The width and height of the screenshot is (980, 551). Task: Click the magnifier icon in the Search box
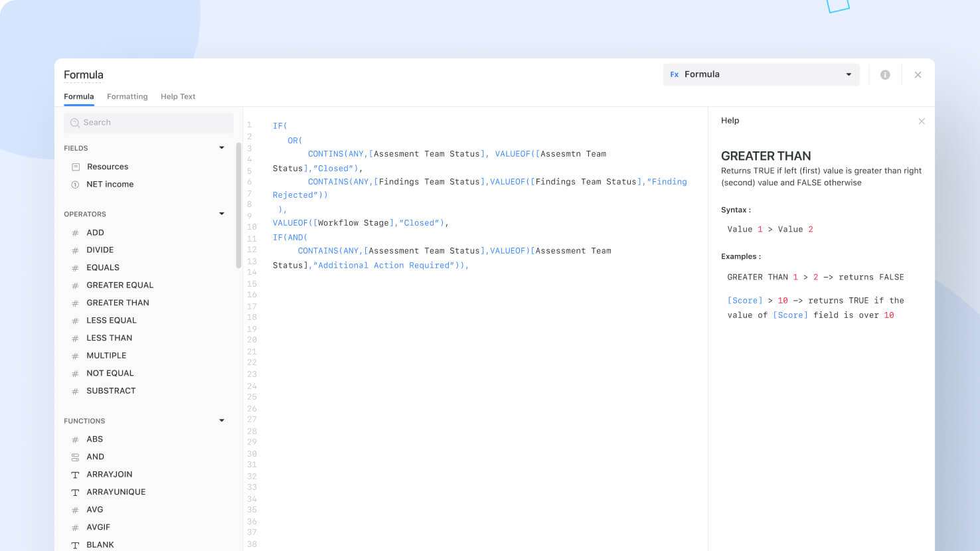tap(75, 123)
